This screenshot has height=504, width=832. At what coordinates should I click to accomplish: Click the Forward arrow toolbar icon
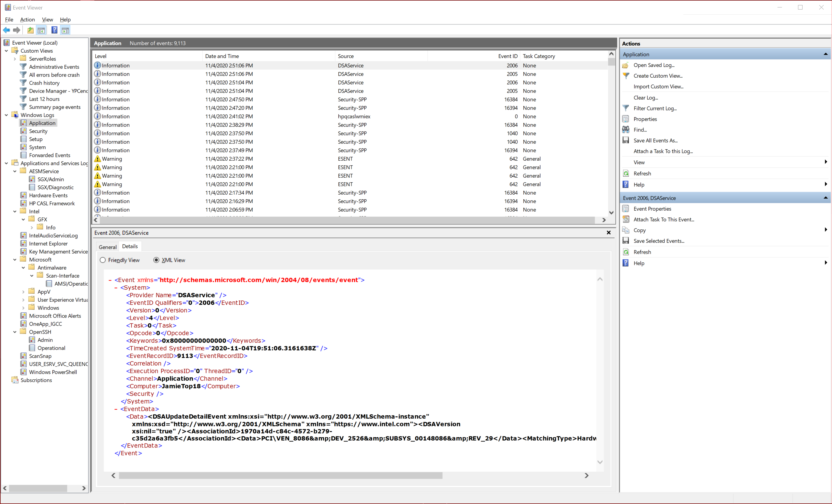(x=17, y=30)
